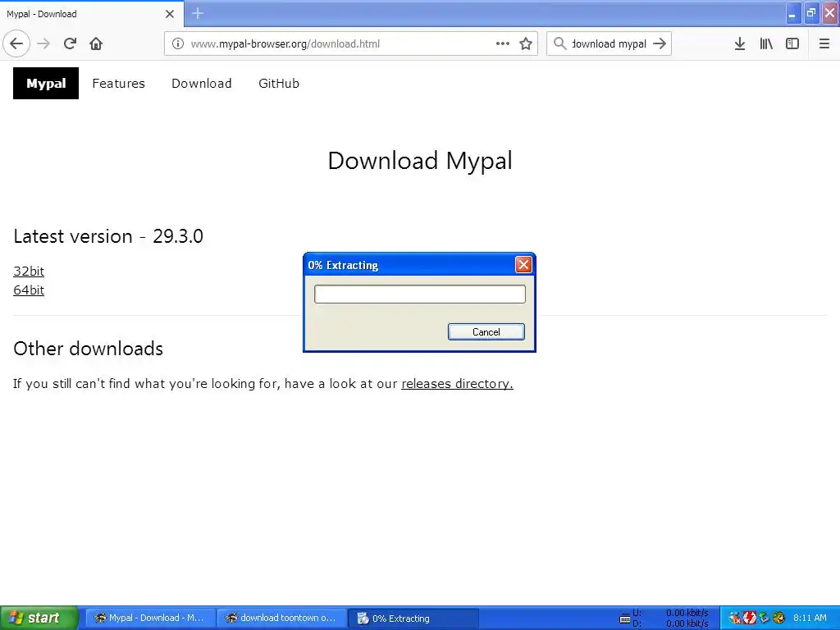Open the page actions three-dots menu

[503, 43]
